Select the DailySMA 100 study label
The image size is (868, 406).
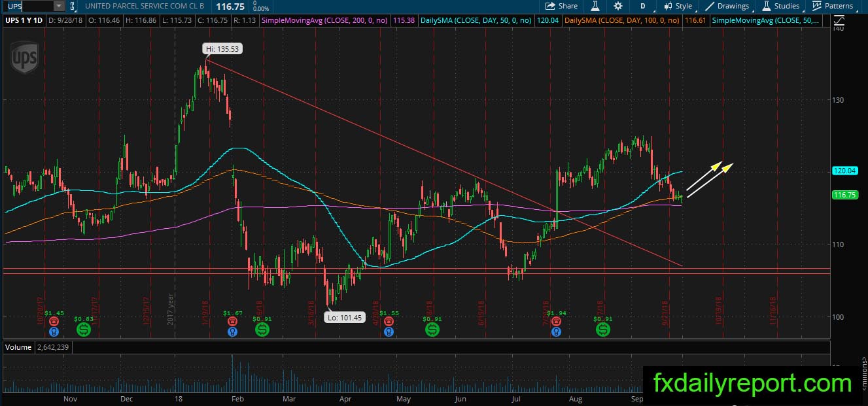pyautogui.click(x=621, y=21)
